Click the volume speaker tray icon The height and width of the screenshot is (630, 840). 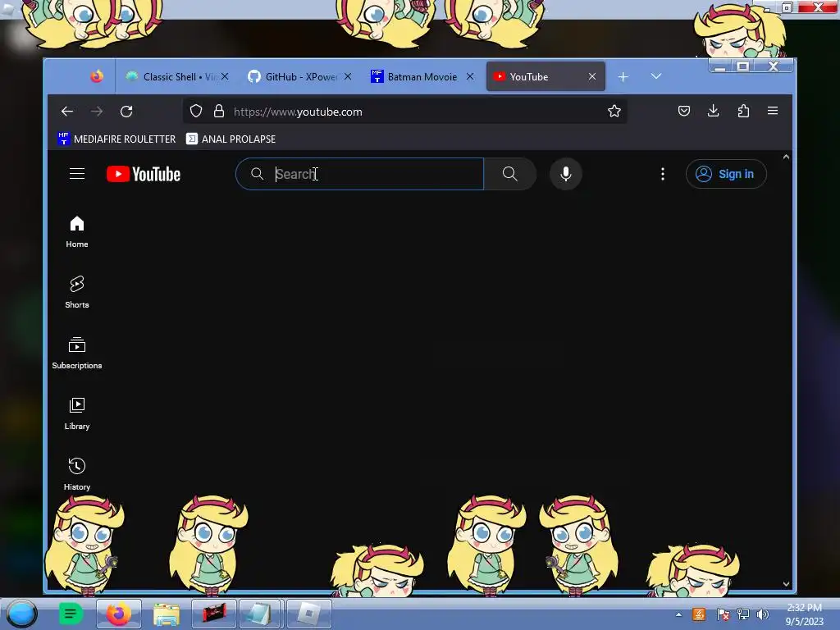click(762, 614)
